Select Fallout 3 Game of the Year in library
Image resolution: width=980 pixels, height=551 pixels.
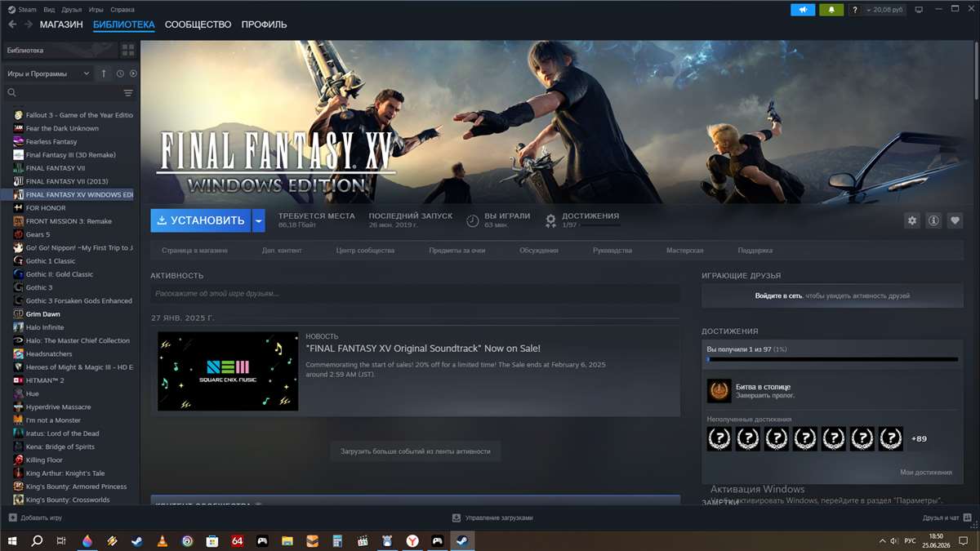73,115
